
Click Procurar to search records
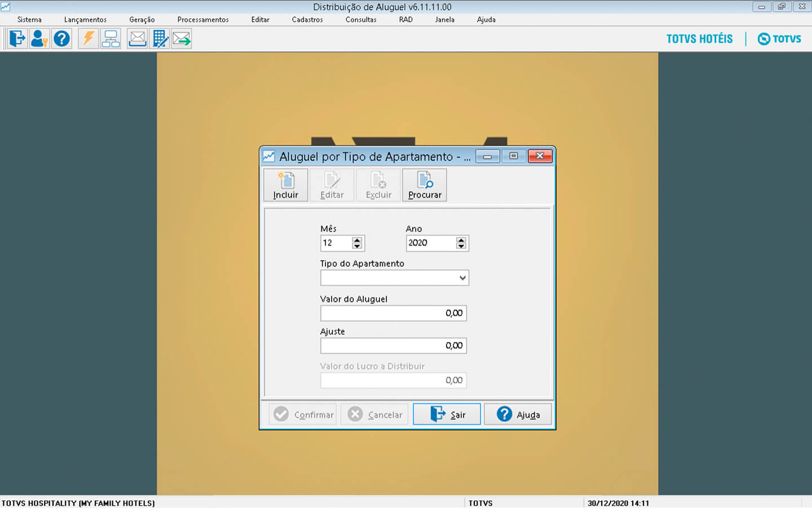[425, 185]
